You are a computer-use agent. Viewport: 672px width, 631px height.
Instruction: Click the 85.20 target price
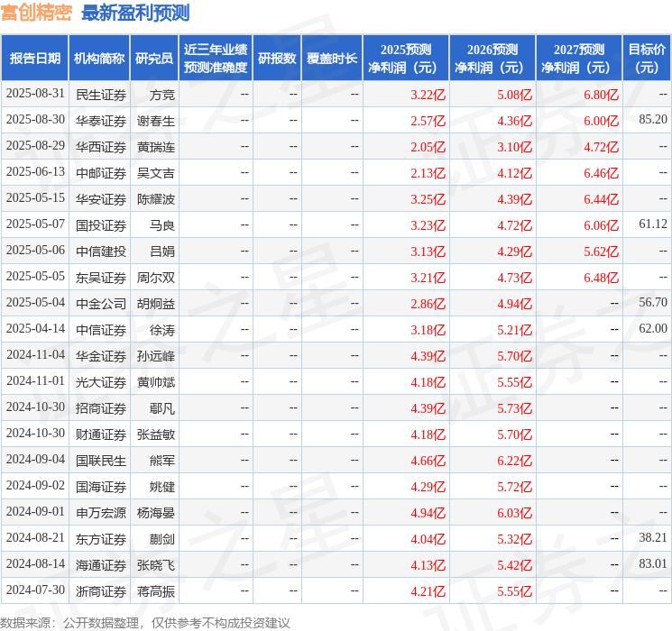pos(652,120)
